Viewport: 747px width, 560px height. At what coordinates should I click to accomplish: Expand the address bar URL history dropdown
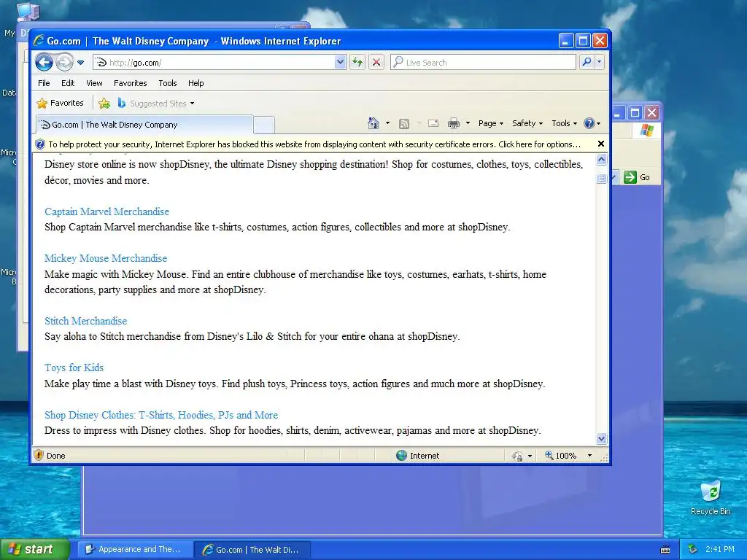tap(340, 62)
